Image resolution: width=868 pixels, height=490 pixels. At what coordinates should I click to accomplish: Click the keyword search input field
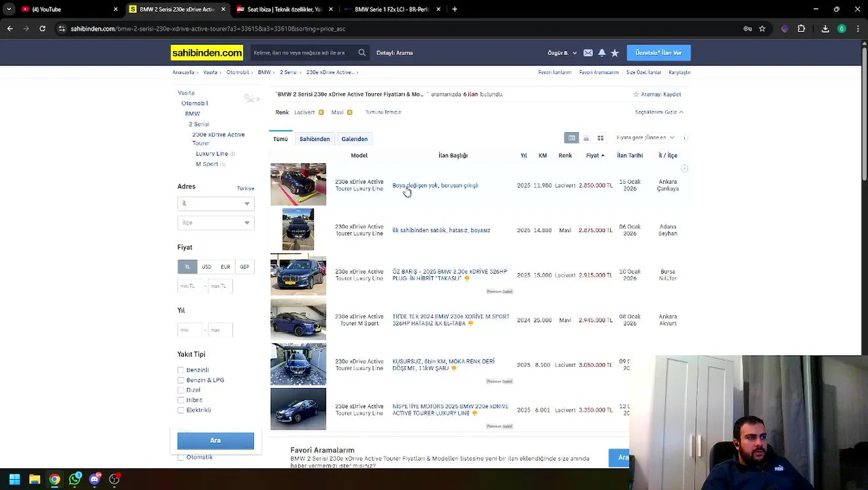coord(304,52)
